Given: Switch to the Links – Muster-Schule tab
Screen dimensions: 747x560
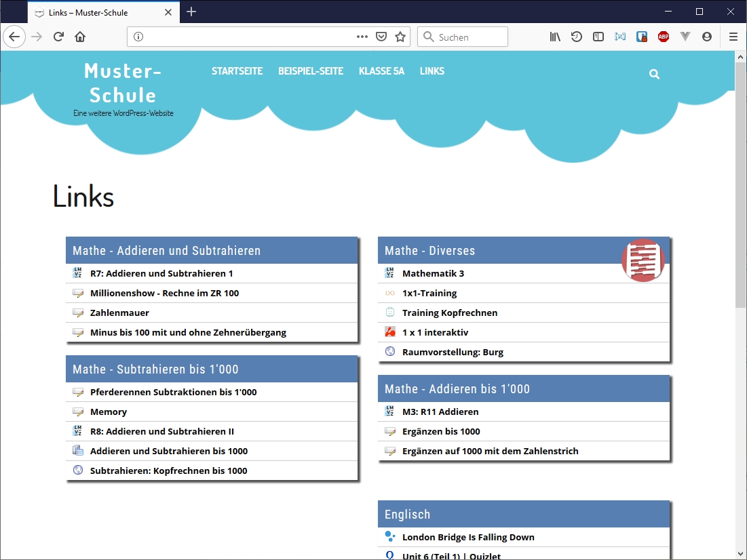Looking at the screenshot, I should 104,12.
